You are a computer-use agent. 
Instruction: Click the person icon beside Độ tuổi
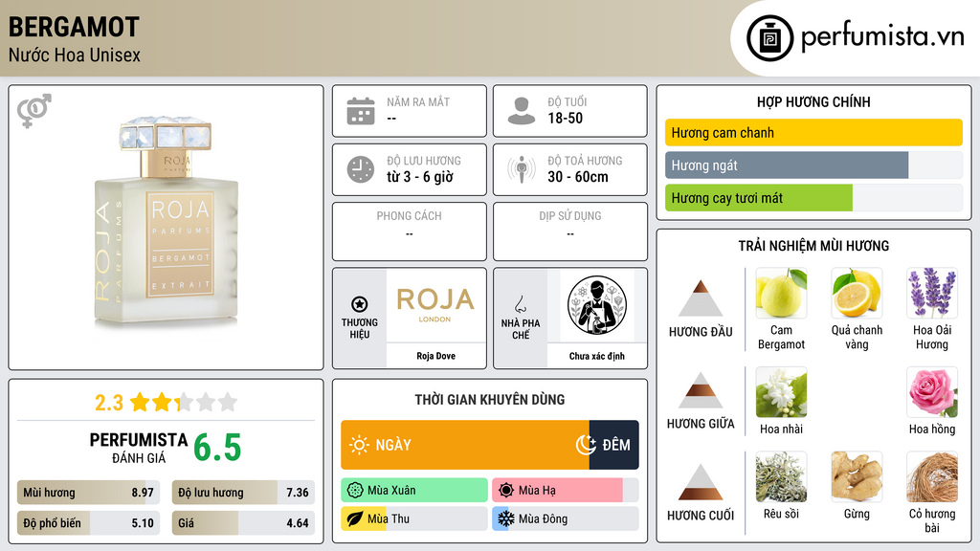pyautogui.click(x=522, y=111)
